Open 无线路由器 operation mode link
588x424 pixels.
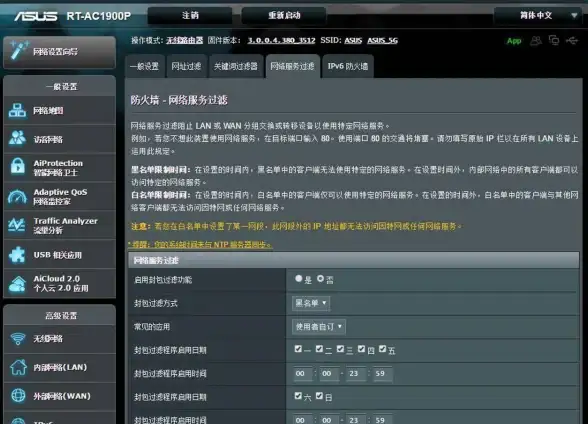pyautogui.click(x=184, y=40)
